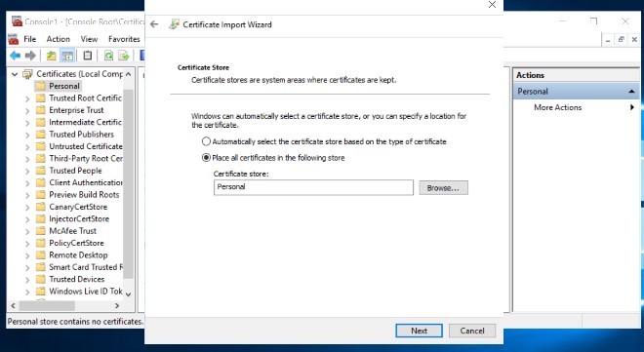The width and height of the screenshot is (644, 352).
Task: Expand the Enterprise Trust node
Action: click(x=27, y=111)
